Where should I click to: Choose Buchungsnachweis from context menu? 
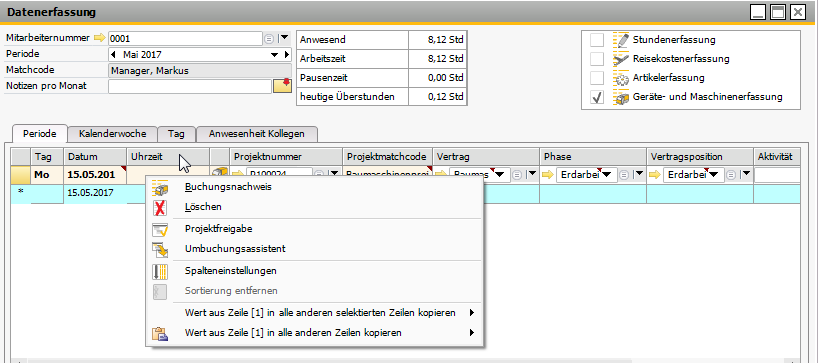pyautogui.click(x=315, y=187)
